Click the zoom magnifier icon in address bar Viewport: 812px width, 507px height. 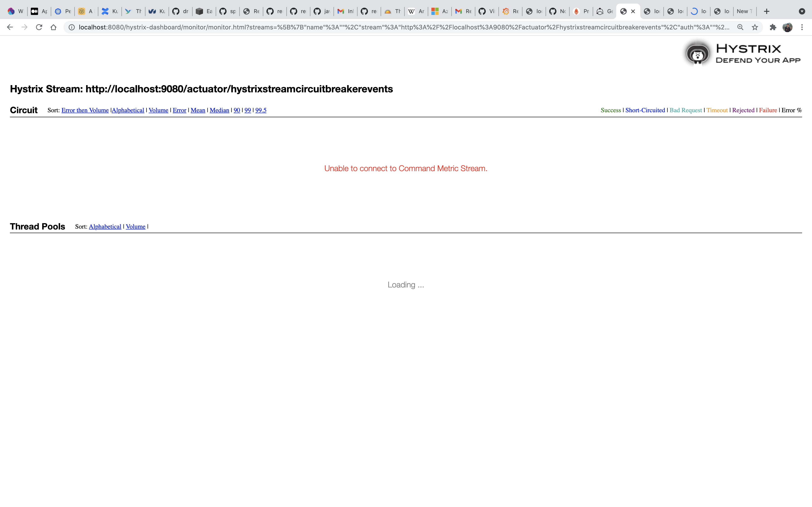click(740, 27)
